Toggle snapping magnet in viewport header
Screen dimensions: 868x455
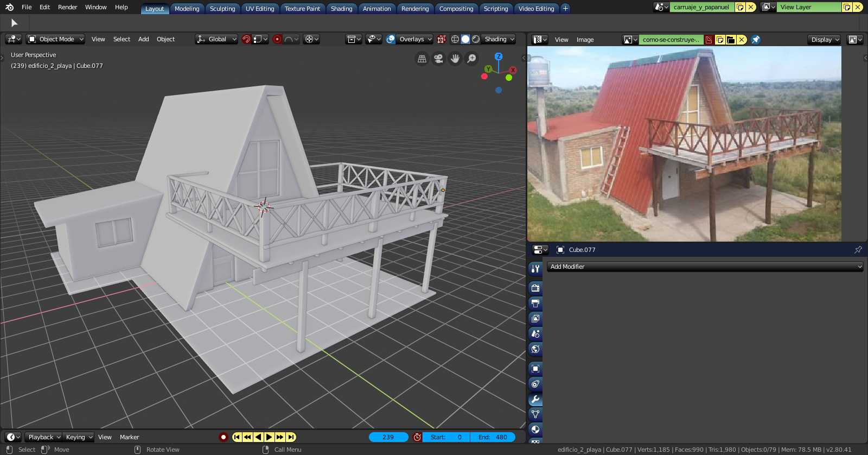pyautogui.click(x=246, y=39)
